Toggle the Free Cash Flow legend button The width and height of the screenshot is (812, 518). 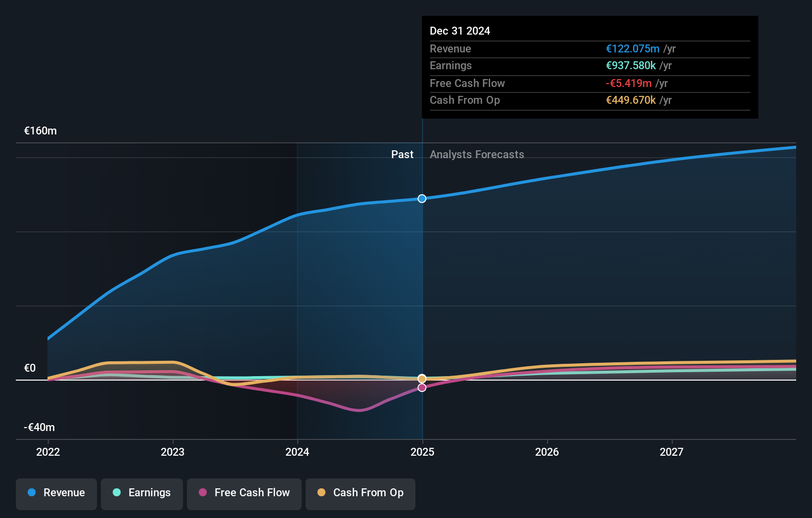point(244,494)
